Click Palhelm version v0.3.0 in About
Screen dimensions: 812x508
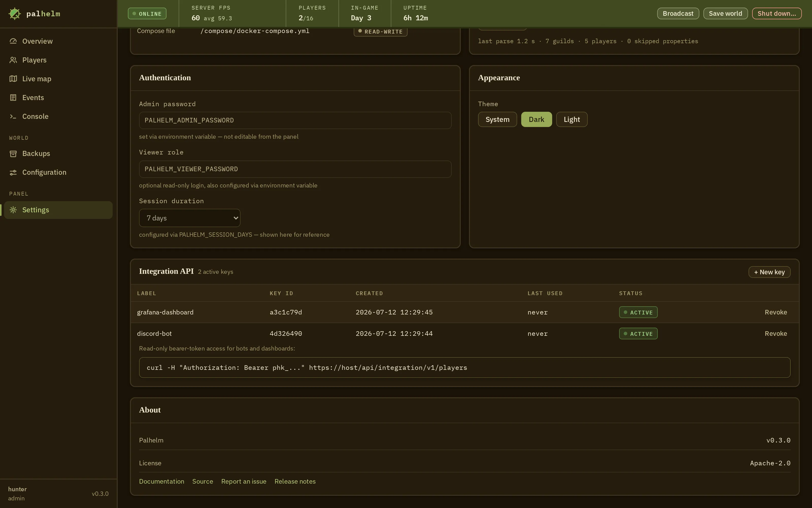(x=778, y=440)
